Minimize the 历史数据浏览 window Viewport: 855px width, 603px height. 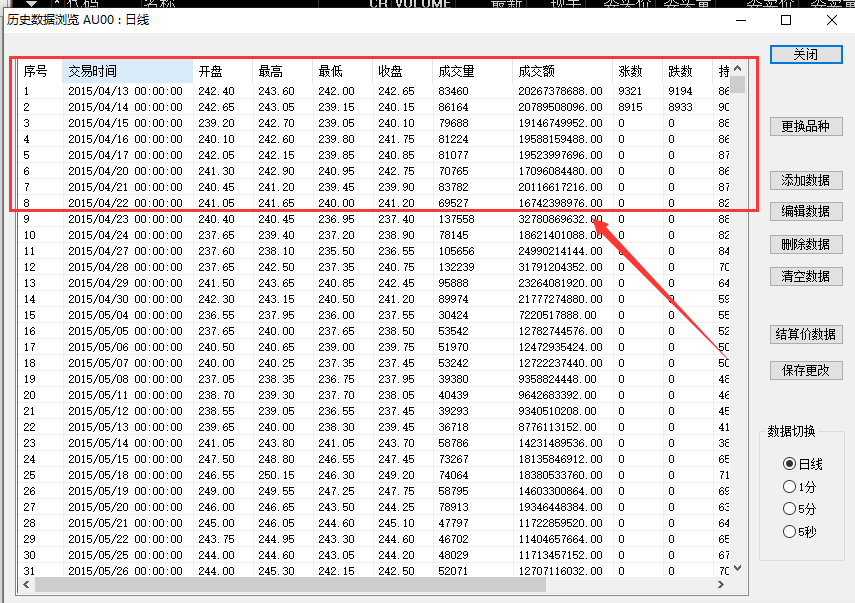click(x=741, y=20)
